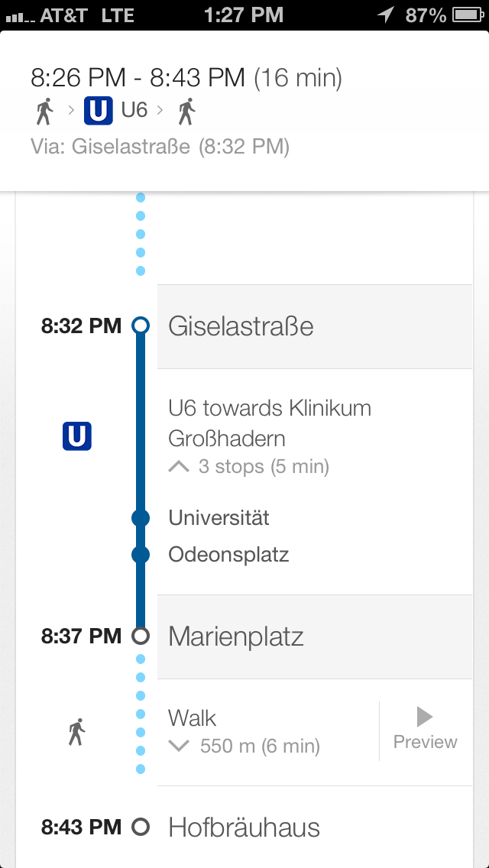Image resolution: width=489 pixels, height=868 pixels.
Task: Tap the U6 towards Klinikum Großhadern text
Action: (x=270, y=423)
